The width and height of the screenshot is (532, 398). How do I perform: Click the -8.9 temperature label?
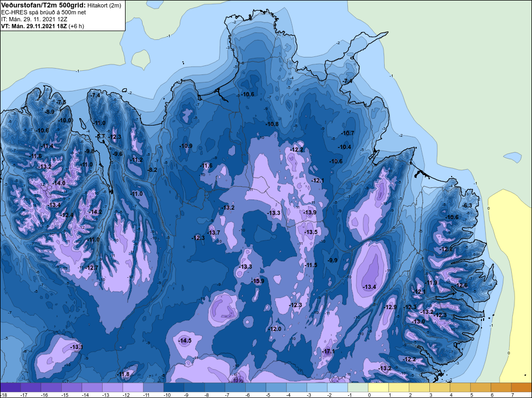click(x=49, y=112)
